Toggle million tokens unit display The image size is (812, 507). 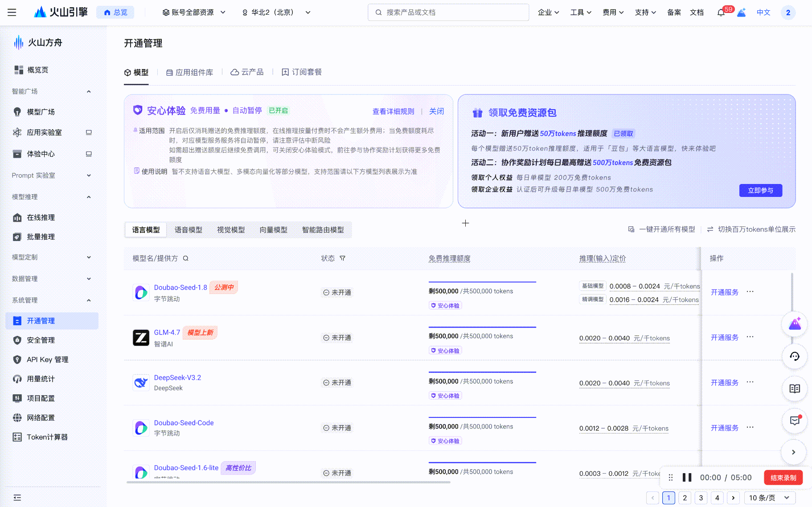(x=751, y=229)
